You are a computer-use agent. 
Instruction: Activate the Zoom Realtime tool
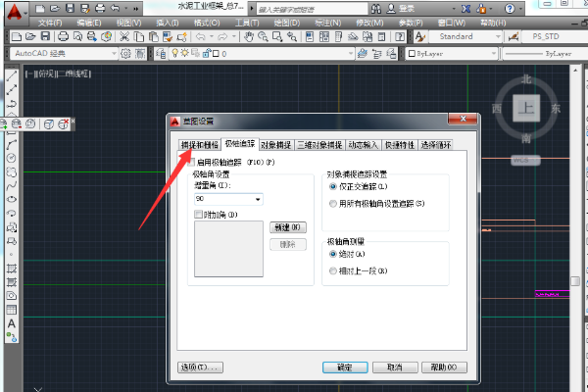263,36
